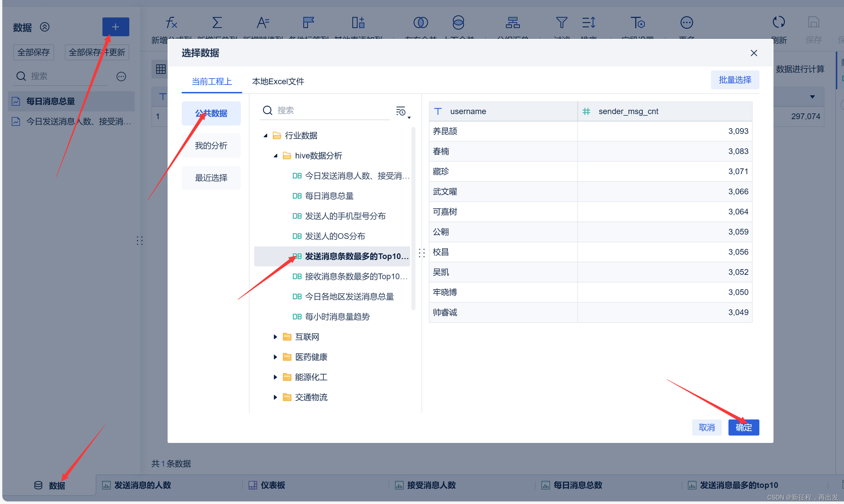This screenshot has width=844, height=504.
Task: Click the 养昆颉 table cell
Action: pos(503,132)
